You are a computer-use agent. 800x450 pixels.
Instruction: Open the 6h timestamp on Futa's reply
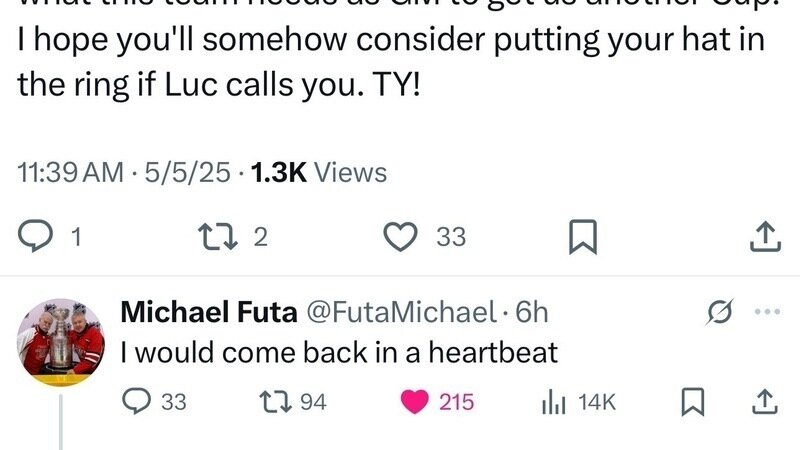tap(532, 312)
